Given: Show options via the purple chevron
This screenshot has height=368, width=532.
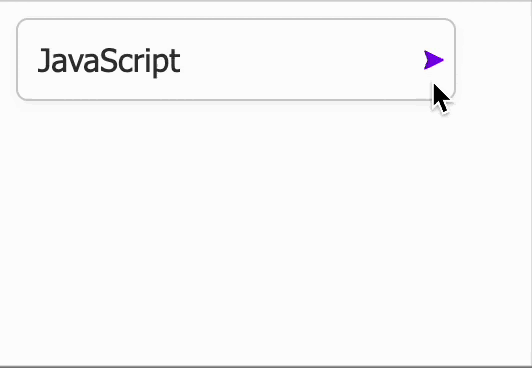Looking at the screenshot, I should coord(433,60).
